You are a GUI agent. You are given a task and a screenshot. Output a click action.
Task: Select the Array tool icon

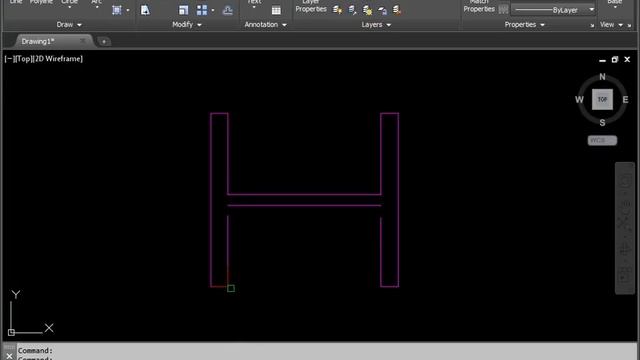[x=202, y=10]
